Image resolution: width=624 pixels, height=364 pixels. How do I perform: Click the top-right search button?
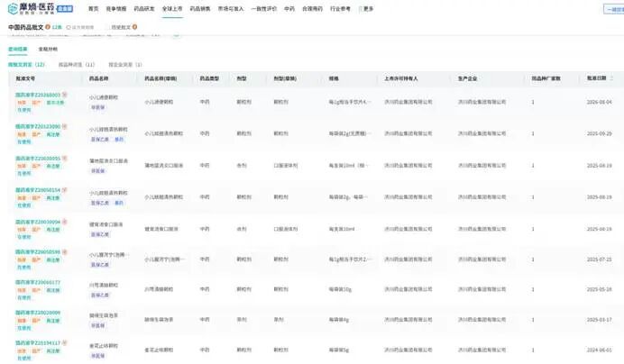pyautogui.click(x=614, y=9)
